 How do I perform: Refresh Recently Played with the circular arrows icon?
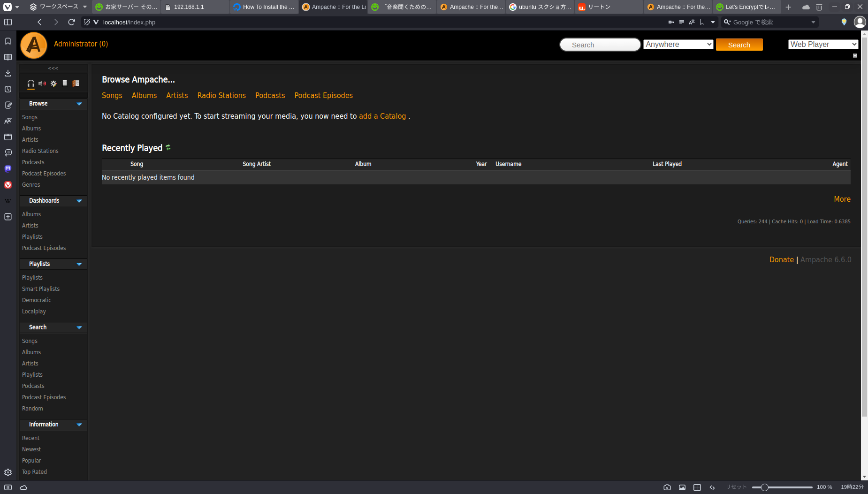pos(168,148)
